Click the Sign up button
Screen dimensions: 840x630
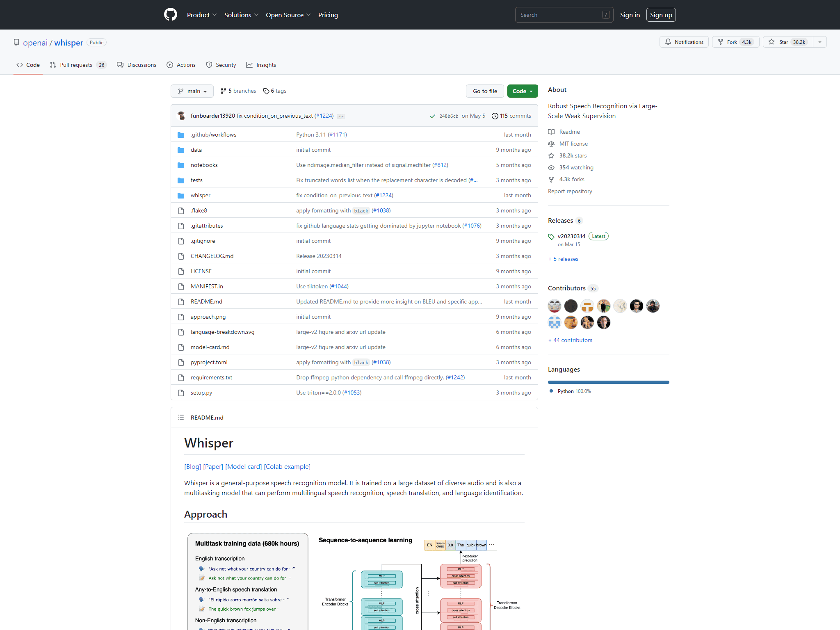[661, 15]
